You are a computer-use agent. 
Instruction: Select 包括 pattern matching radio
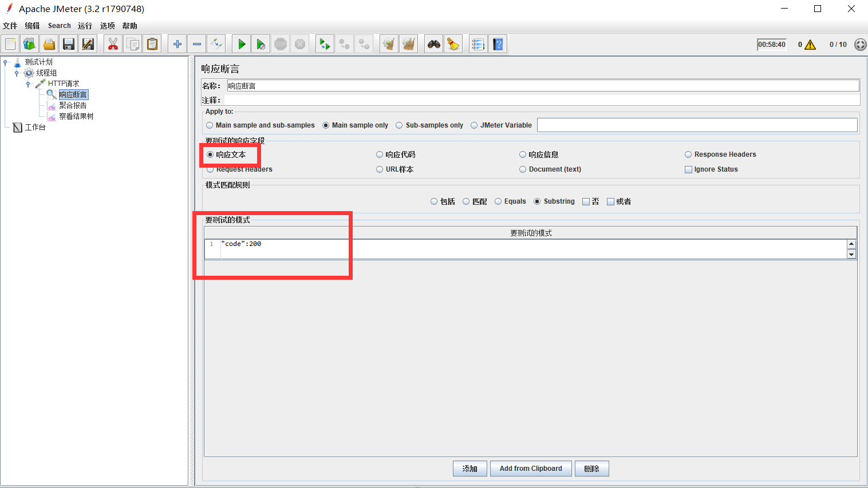[x=434, y=201]
